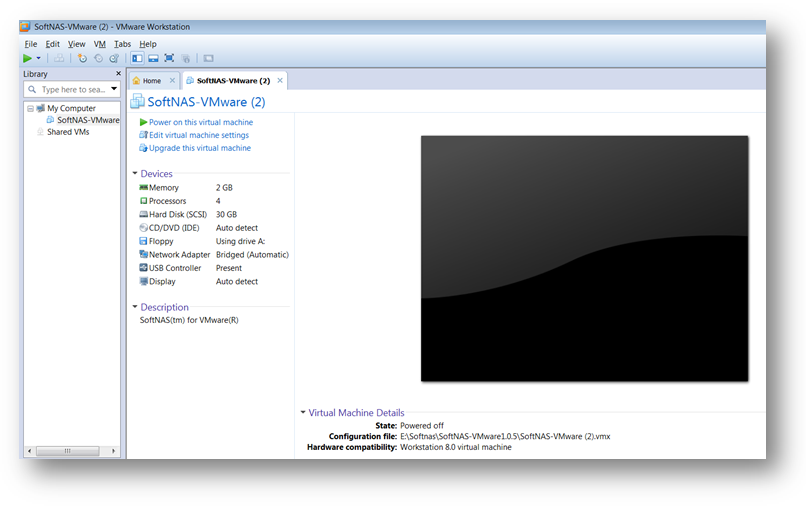
Task: Click the configuration file path text
Action: (505, 436)
